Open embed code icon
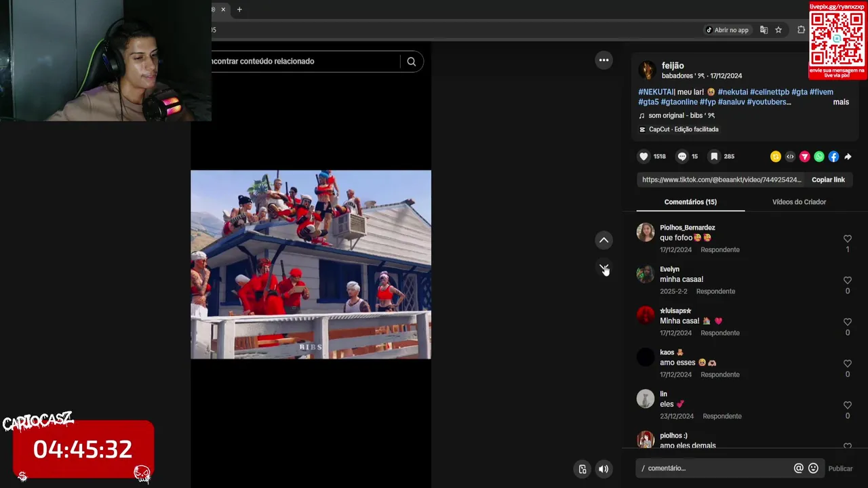The height and width of the screenshot is (488, 868). coord(790,157)
